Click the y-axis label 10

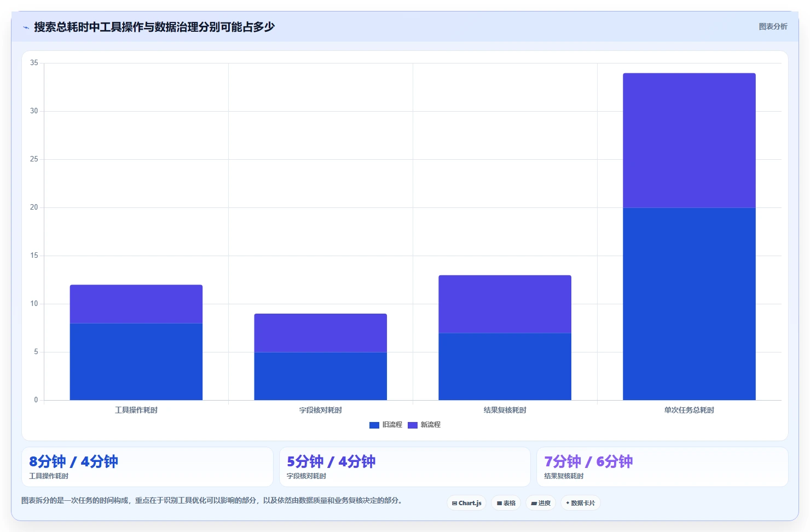point(34,304)
